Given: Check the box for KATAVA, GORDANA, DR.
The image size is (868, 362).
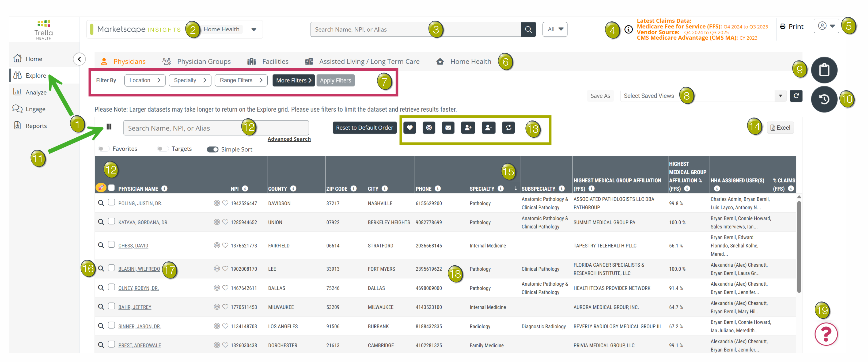Looking at the screenshot, I should click(x=111, y=221).
